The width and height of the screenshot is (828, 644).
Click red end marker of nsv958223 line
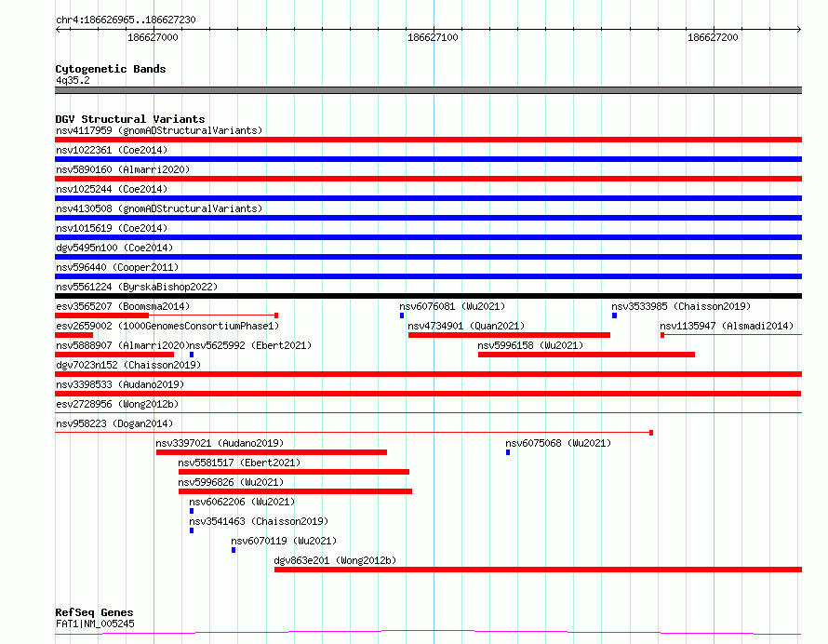coord(651,433)
